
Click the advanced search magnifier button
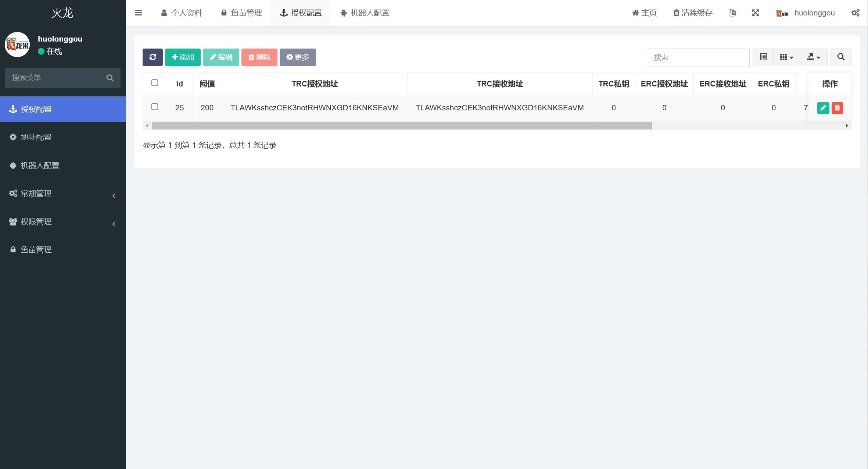(x=841, y=57)
